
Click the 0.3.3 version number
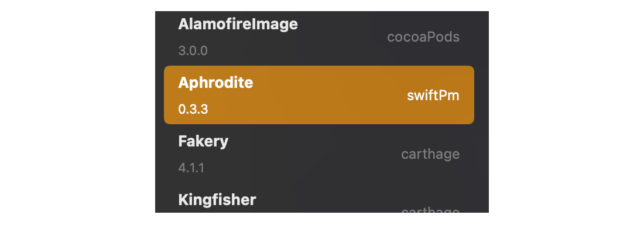(x=193, y=110)
